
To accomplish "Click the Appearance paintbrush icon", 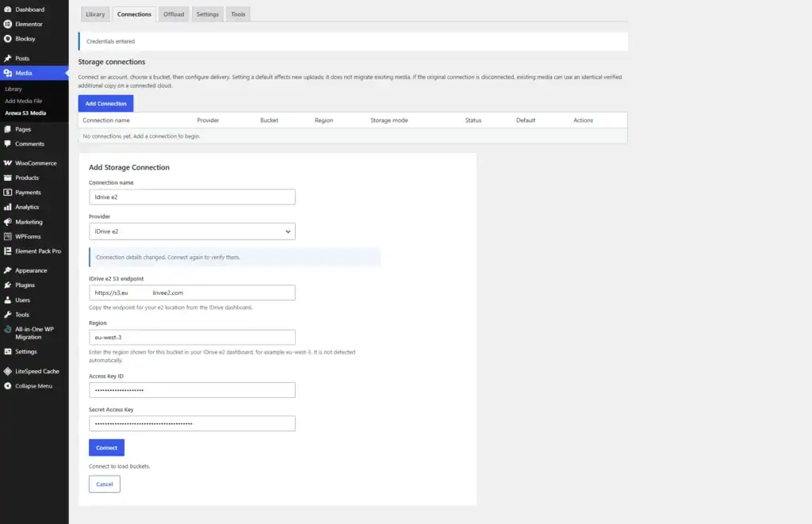I will pos(8,270).
